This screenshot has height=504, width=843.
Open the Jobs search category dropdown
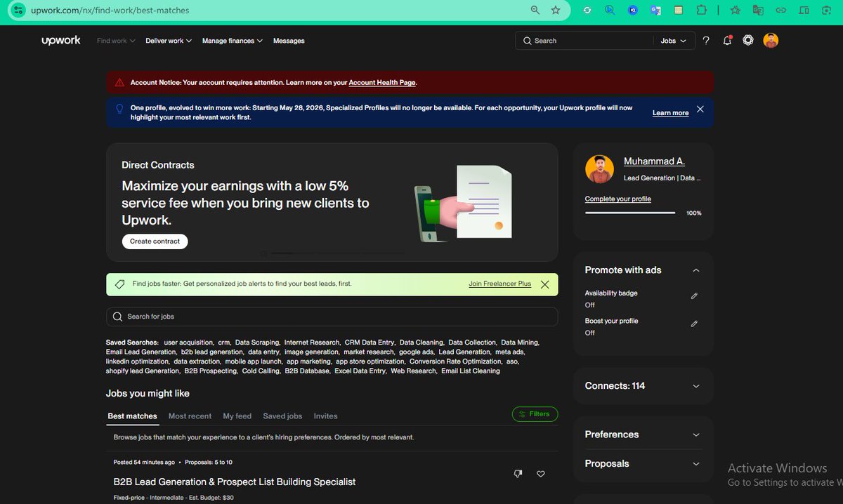coord(674,41)
